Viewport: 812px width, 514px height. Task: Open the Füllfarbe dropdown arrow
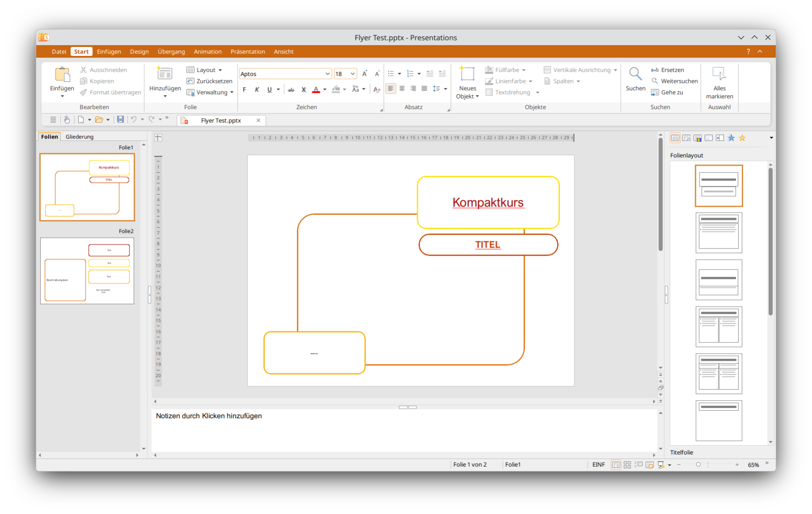[x=524, y=70]
